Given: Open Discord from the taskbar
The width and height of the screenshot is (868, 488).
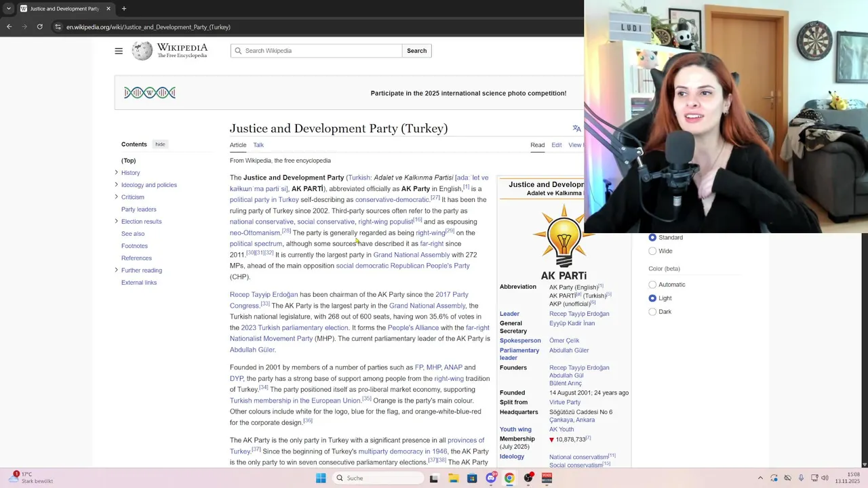Looking at the screenshot, I should (491, 478).
